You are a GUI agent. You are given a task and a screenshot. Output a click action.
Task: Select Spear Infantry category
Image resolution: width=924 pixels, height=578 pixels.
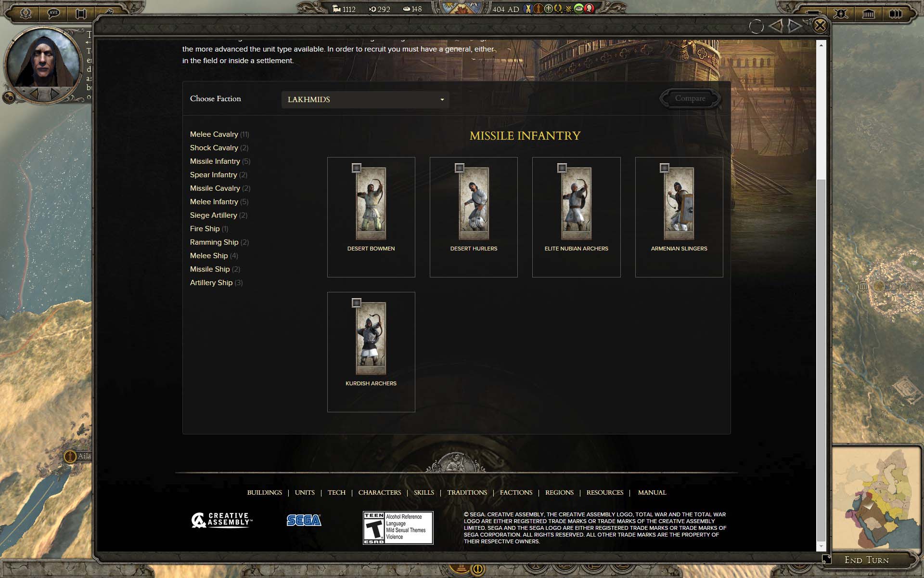tap(218, 175)
